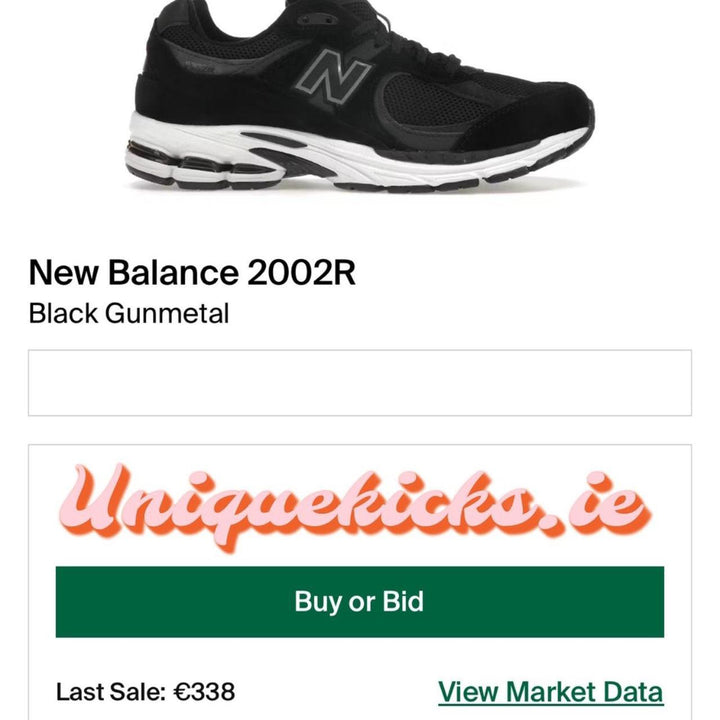The image size is (720, 720).
Task: Open the View Market Data link
Action: [551, 692]
